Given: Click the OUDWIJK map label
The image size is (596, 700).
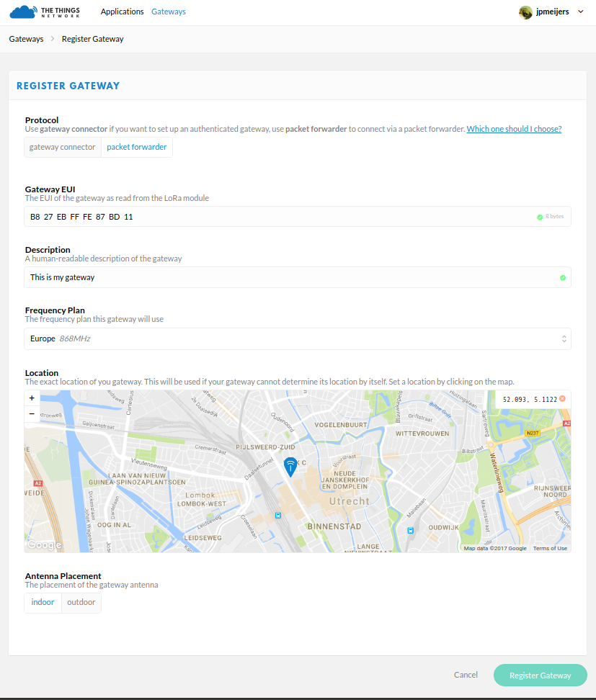Looking at the screenshot, I should click(444, 528).
